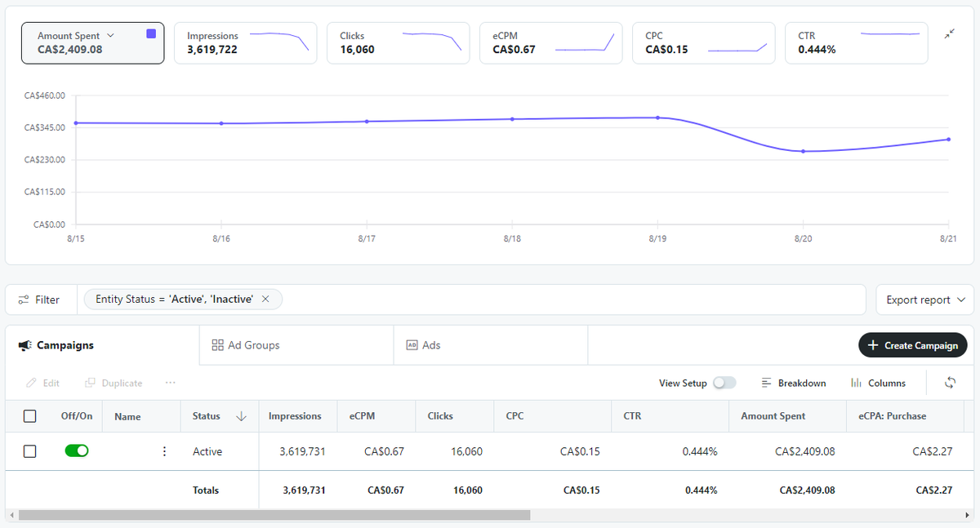The height and width of the screenshot is (528, 980).
Task: Click the refresh table icon
Action: click(950, 383)
